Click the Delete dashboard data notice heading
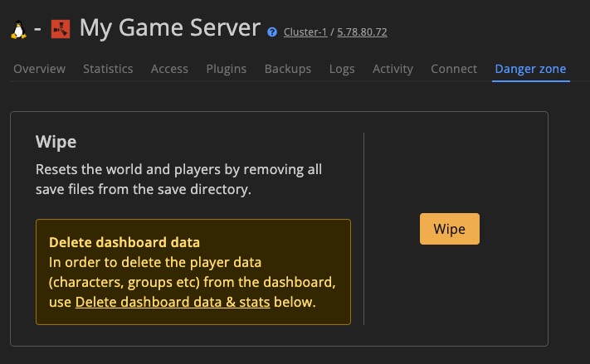Image resolution: width=590 pixels, height=364 pixels. [x=124, y=243]
